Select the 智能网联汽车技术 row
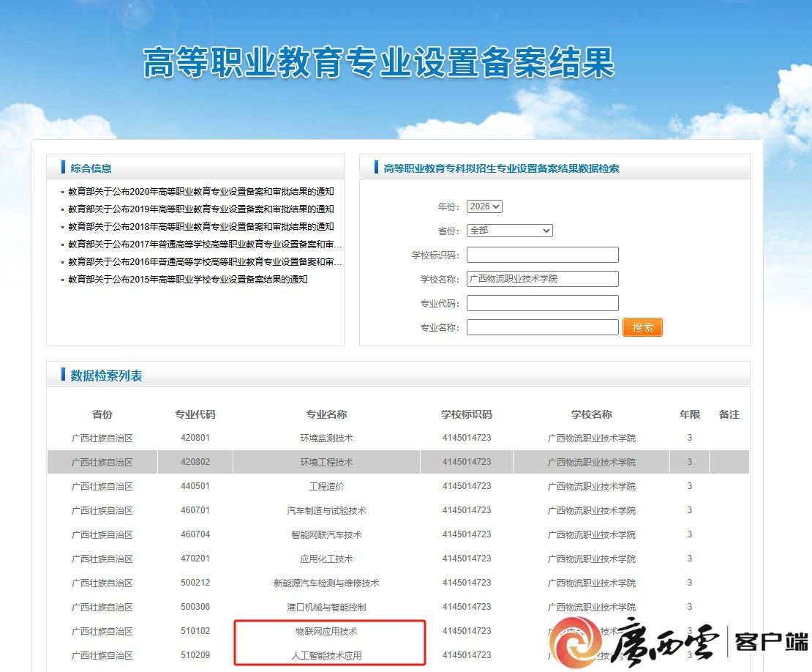The height and width of the screenshot is (672, 812). click(326, 534)
